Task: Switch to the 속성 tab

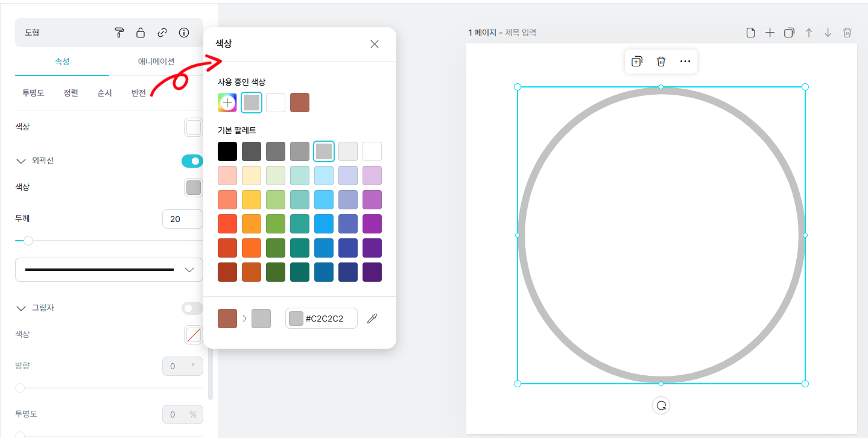Action: coord(62,61)
